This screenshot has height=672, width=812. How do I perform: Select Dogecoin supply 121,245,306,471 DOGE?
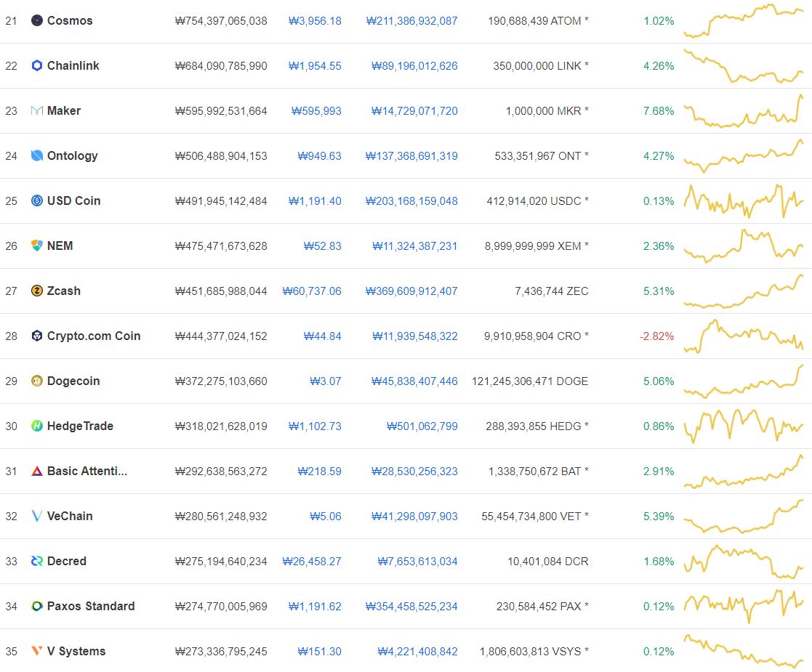[530, 381]
